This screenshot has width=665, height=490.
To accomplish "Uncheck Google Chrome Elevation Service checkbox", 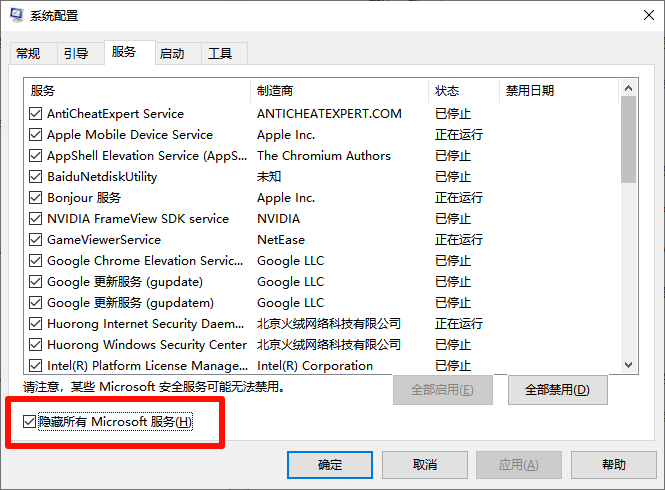I will click(36, 260).
